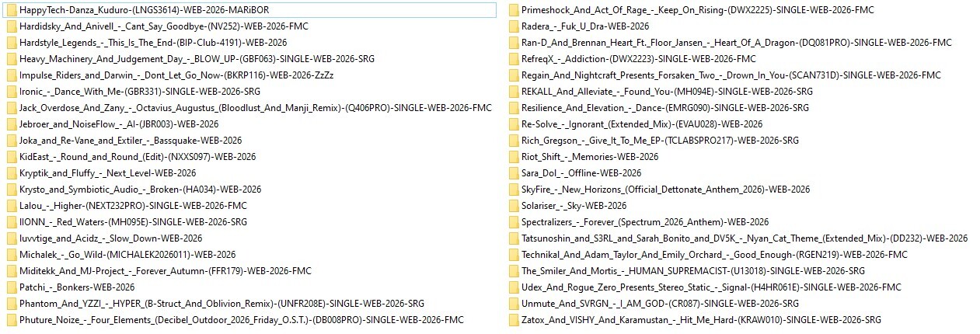This screenshot has height=334, width=980.
Task: Select luvvtige_and_Acidz Slow_Down folder name
Action: click(x=111, y=238)
